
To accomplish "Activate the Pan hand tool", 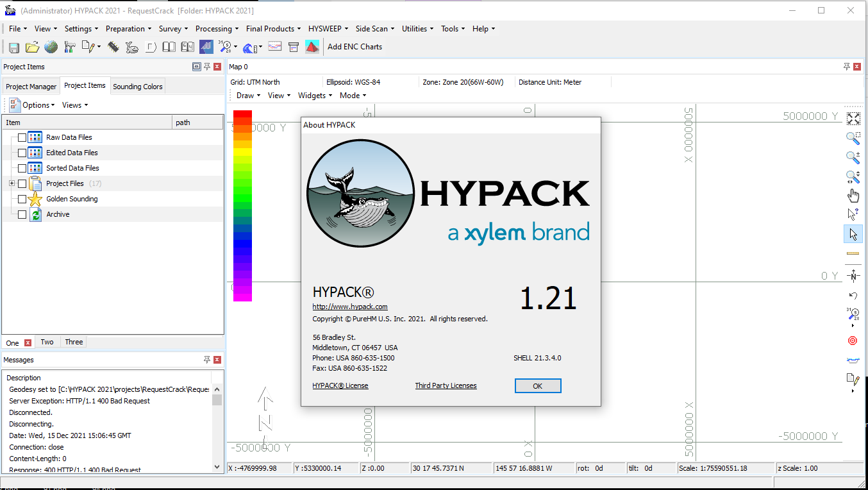I will click(853, 195).
